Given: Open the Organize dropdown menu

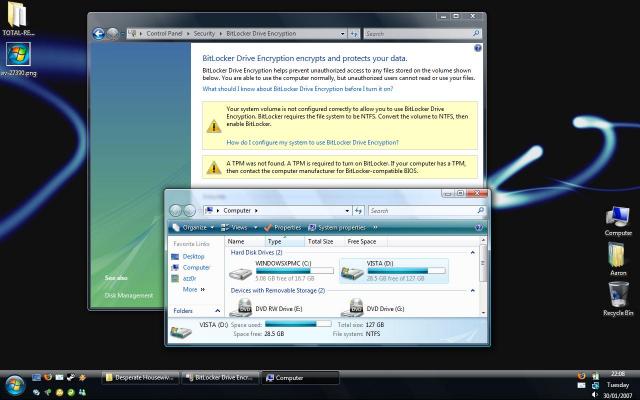Looking at the screenshot, I should (193, 227).
